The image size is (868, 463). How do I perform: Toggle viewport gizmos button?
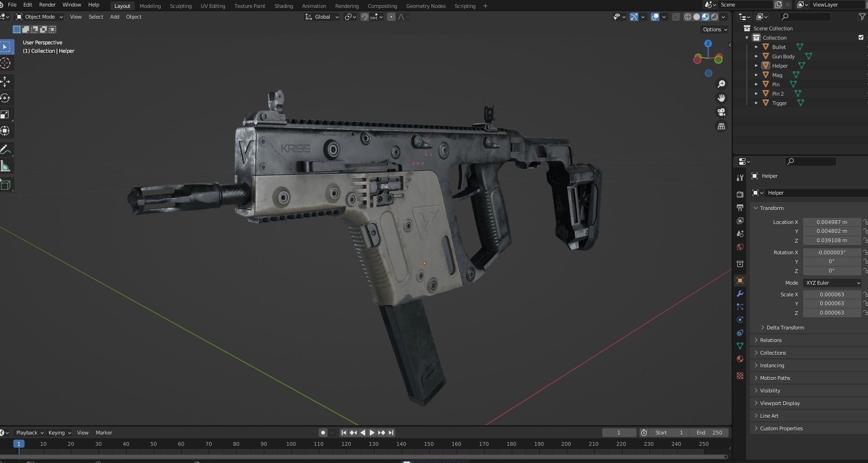tap(634, 17)
